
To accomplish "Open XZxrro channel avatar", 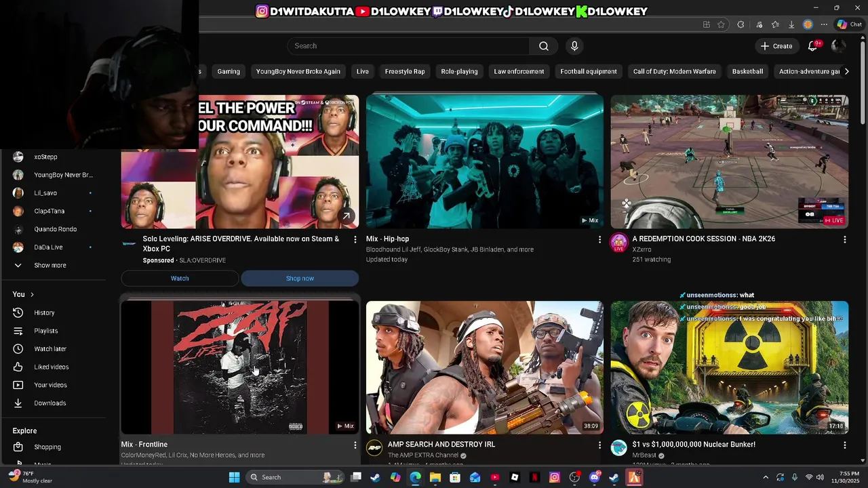I will point(618,242).
